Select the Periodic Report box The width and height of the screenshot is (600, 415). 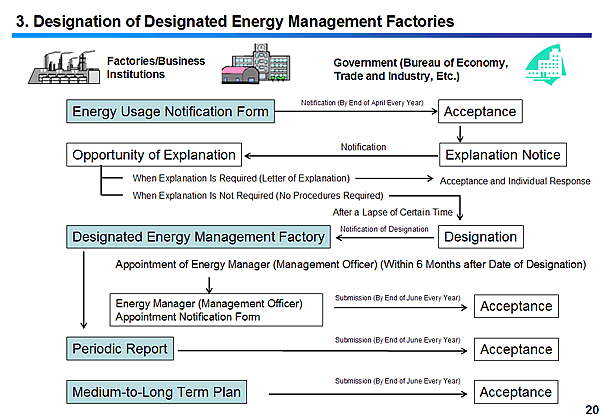point(120,349)
